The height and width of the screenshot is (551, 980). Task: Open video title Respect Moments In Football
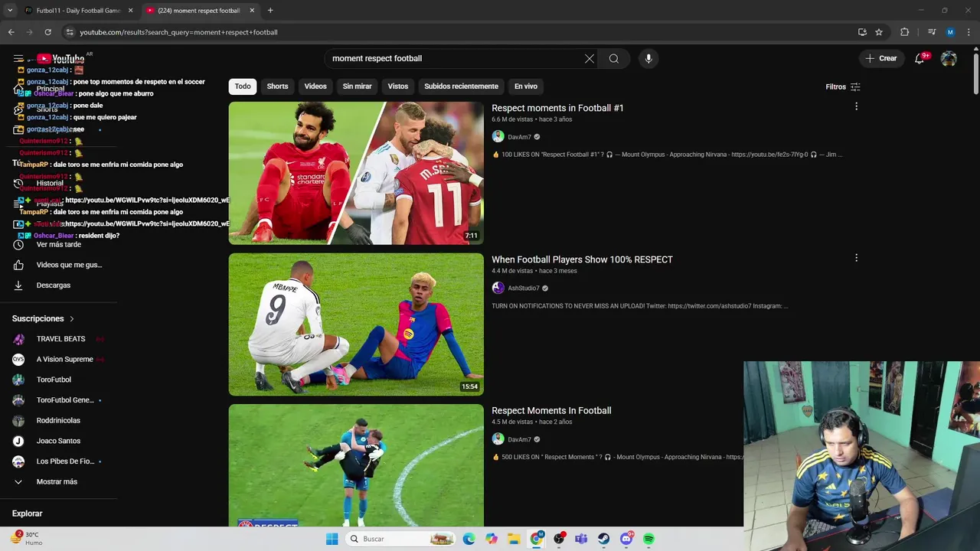point(551,411)
